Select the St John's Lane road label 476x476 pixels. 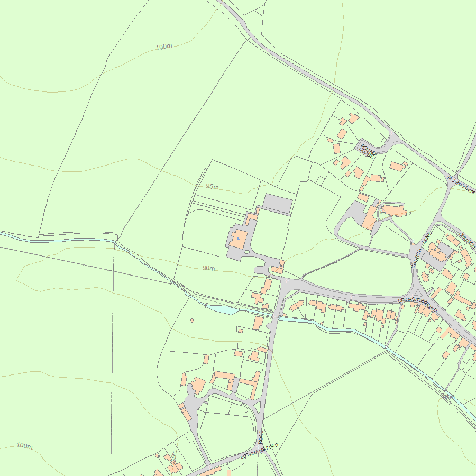coord(461,185)
